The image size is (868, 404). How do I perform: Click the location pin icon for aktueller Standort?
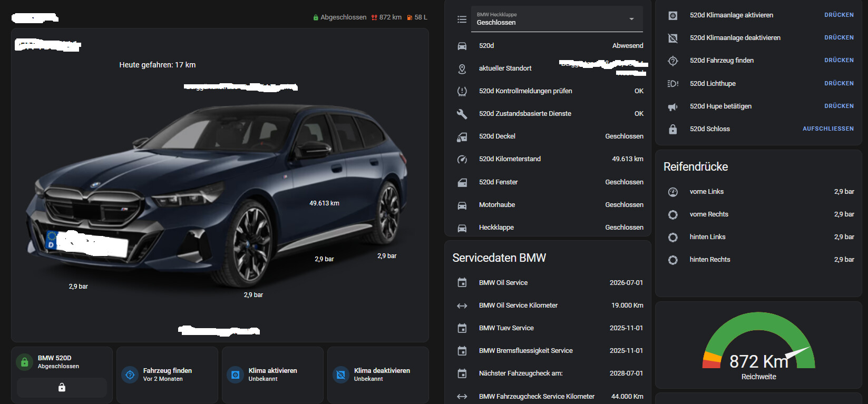pyautogui.click(x=462, y=68)
